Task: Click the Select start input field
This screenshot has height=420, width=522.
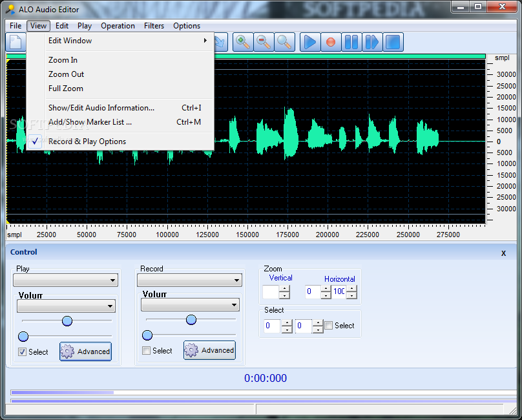Action: pos(273,326)
